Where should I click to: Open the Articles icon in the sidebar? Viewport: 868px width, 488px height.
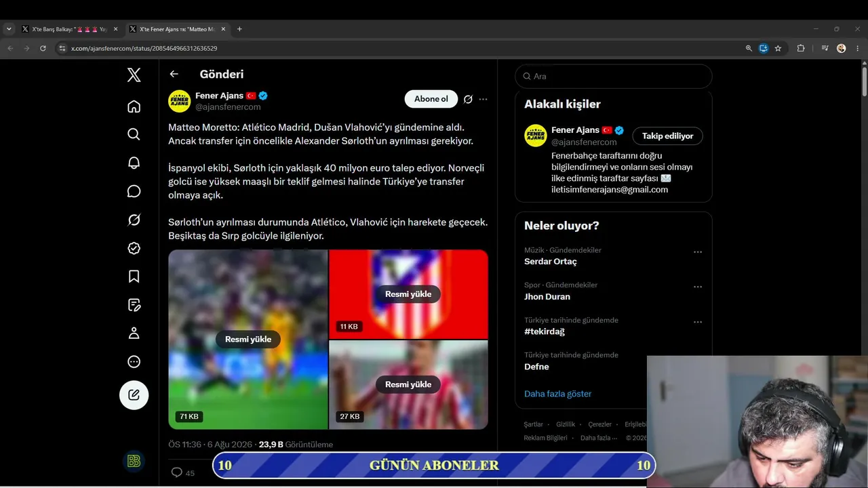tap(134, 305)
